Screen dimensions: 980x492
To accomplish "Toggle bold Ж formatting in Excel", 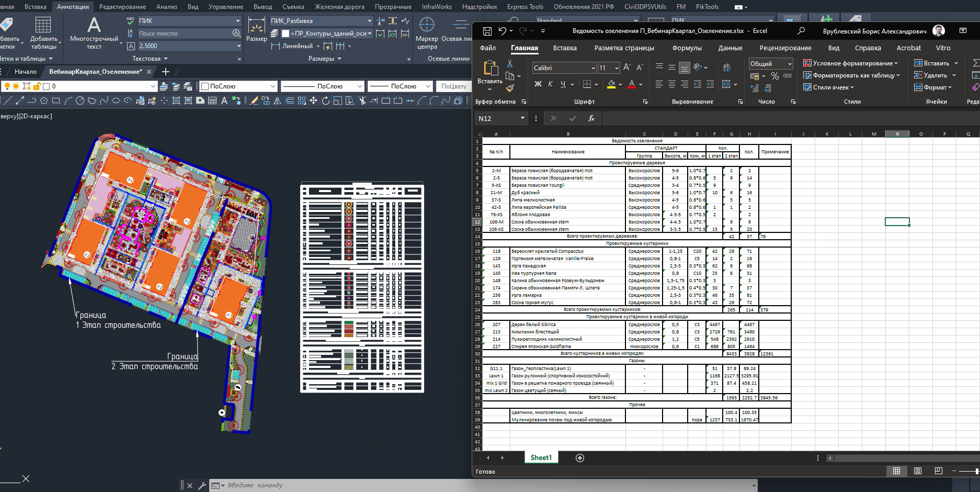I will point(538,84).
